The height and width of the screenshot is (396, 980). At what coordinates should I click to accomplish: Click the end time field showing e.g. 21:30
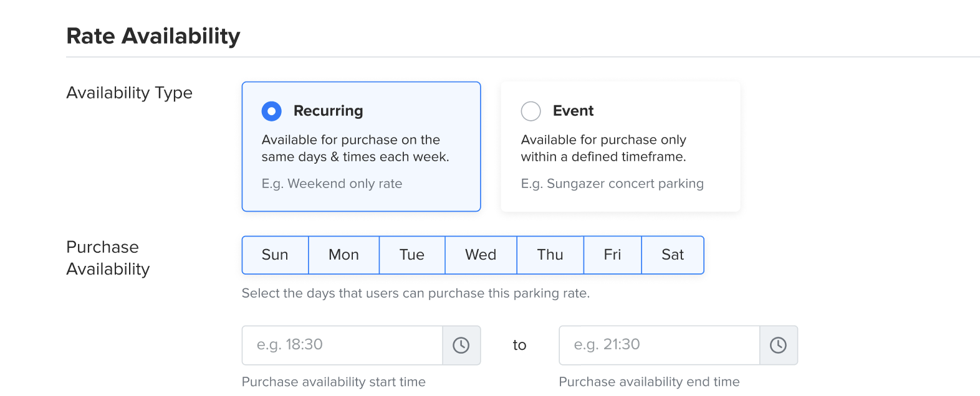coord(659,346)
